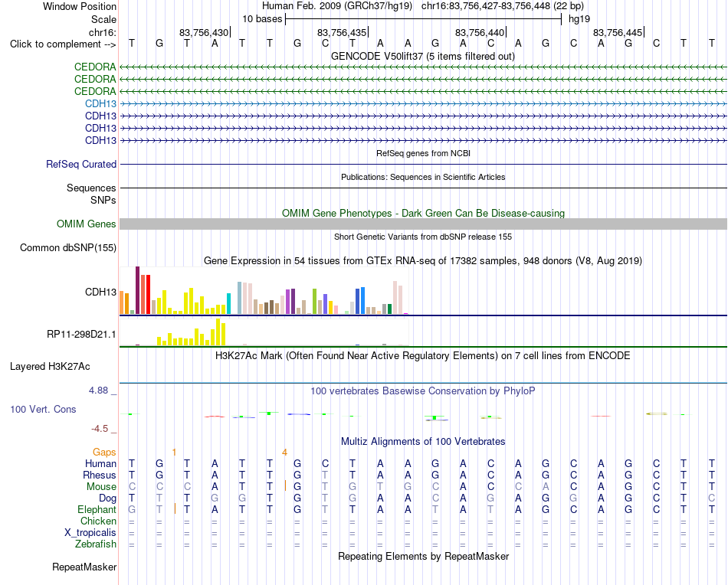Click the Window Position label

click(x=80, y=6)
